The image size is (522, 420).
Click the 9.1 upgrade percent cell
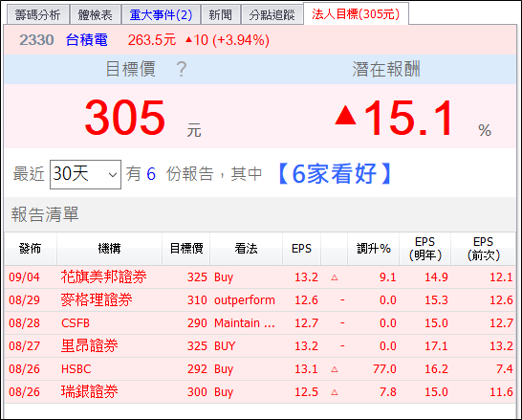click(388, 277)
